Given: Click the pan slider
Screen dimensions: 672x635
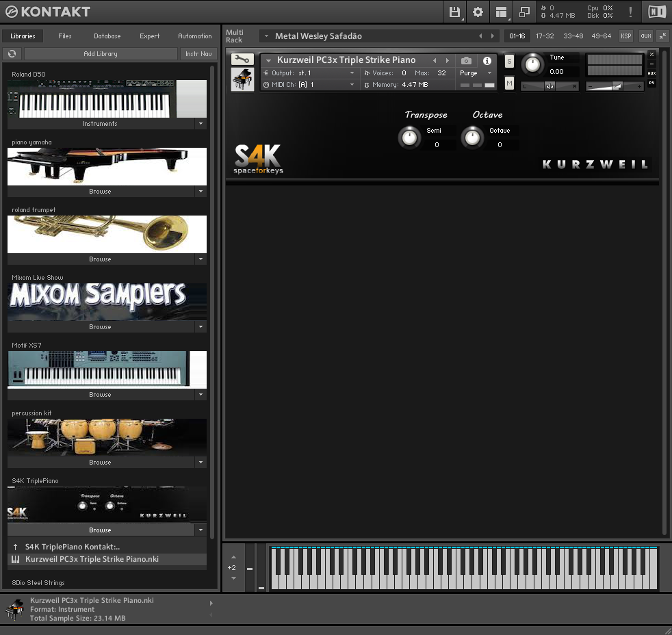Looking at the screenshot, I should pos(550,86).
